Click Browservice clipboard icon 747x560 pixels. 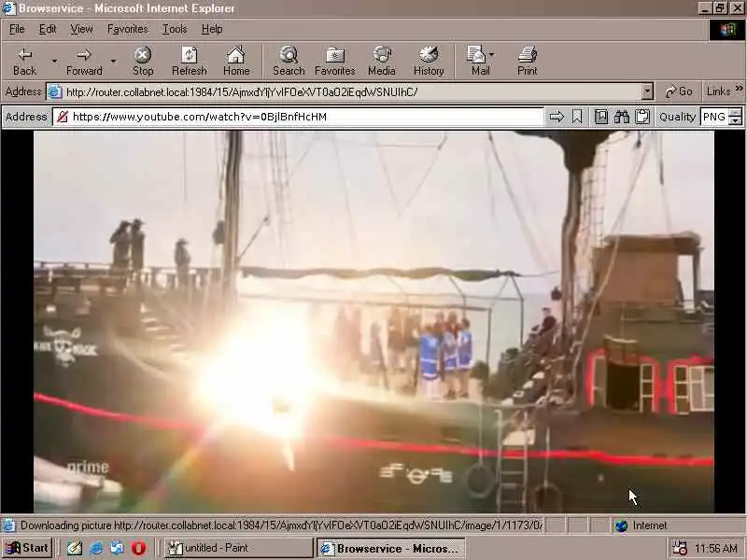pyautogui.click(x=642, y=117)
